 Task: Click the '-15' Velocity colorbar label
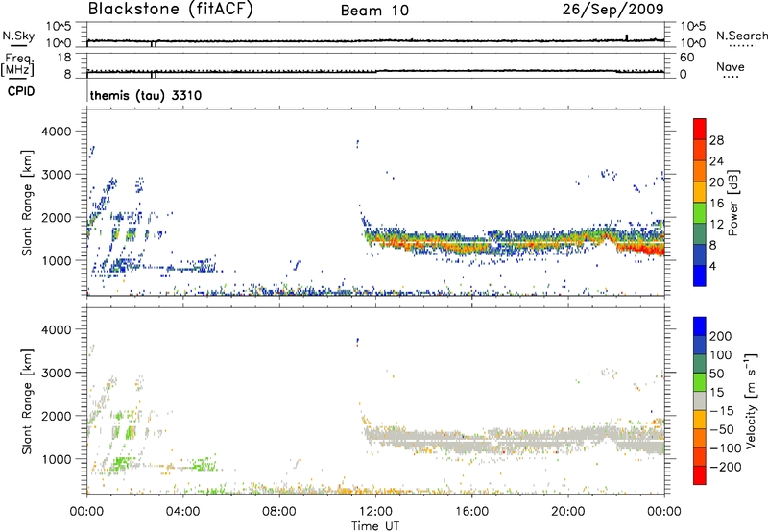[722, 411]
